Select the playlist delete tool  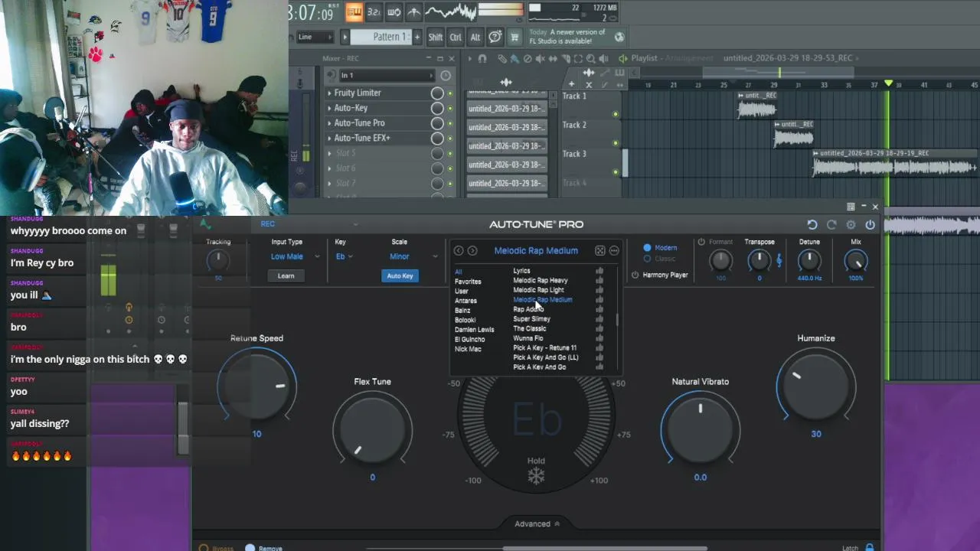528,59
